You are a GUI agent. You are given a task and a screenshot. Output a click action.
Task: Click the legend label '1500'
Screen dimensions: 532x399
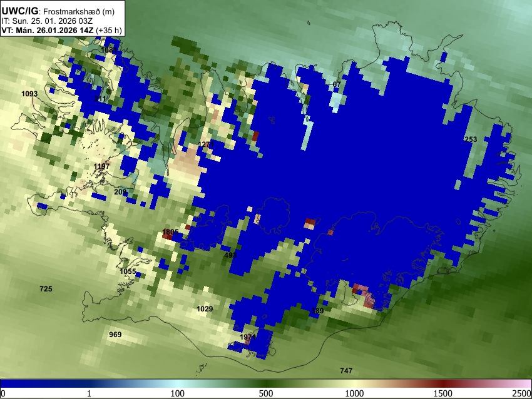pos(443,393)
